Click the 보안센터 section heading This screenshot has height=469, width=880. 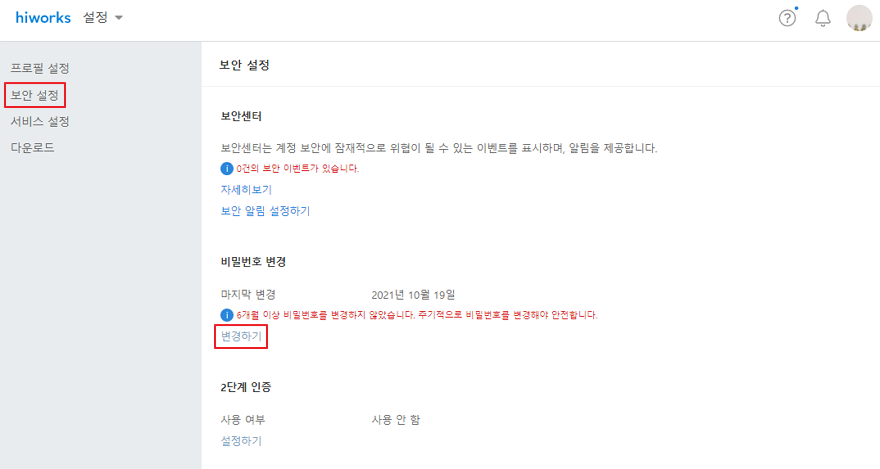[x=241, y=116]
